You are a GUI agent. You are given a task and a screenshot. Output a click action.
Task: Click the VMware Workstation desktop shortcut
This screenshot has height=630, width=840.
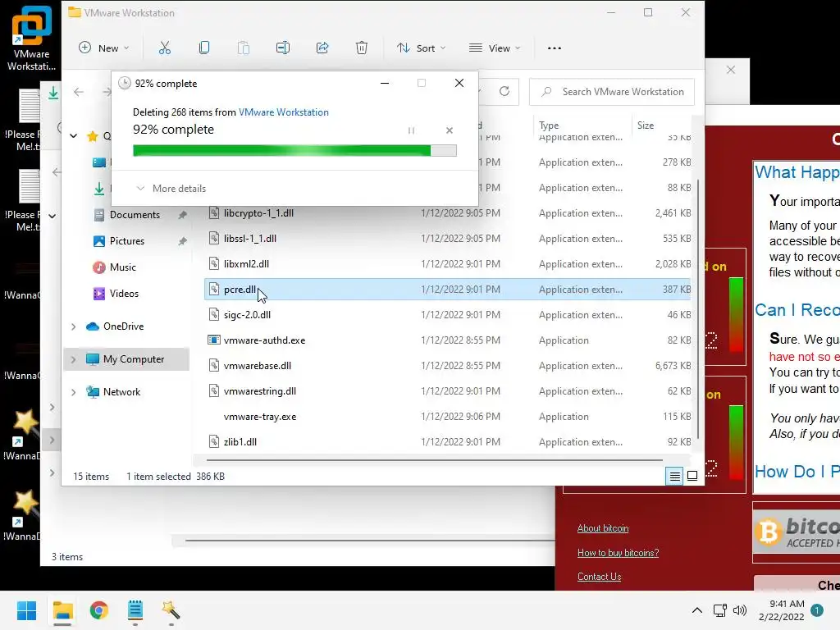point(31,39)
